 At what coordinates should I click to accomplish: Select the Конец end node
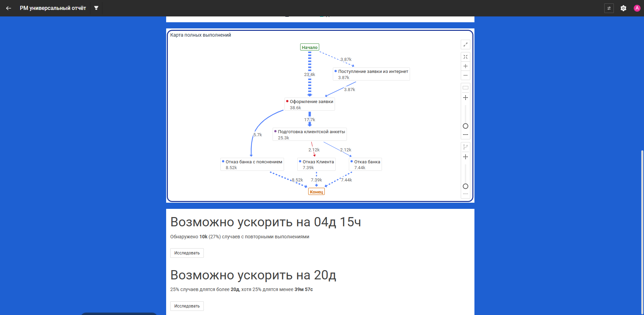pos(317,192)
